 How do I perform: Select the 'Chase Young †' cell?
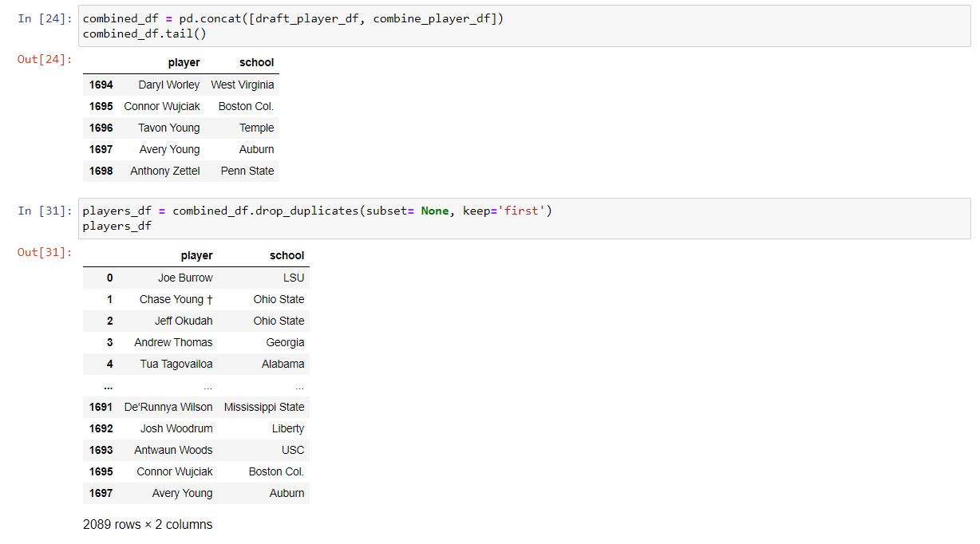[176, 299]
